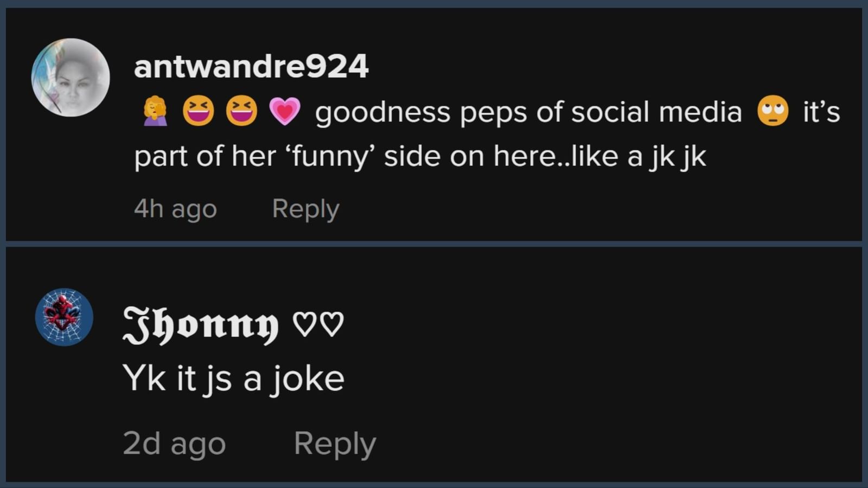Screen dimensions: 868x488
Task: Click the "4h ago" timestamp
Action: pyautogui.click(x=175, y=209)
